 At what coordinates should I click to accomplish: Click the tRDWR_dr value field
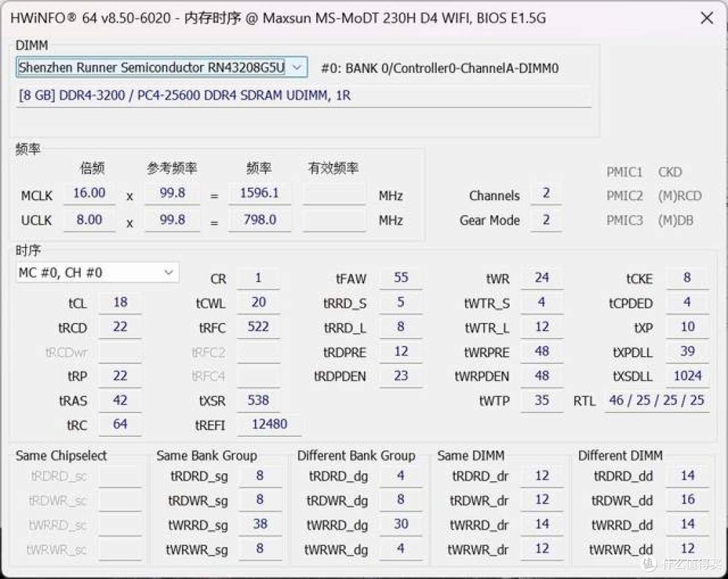542,500
